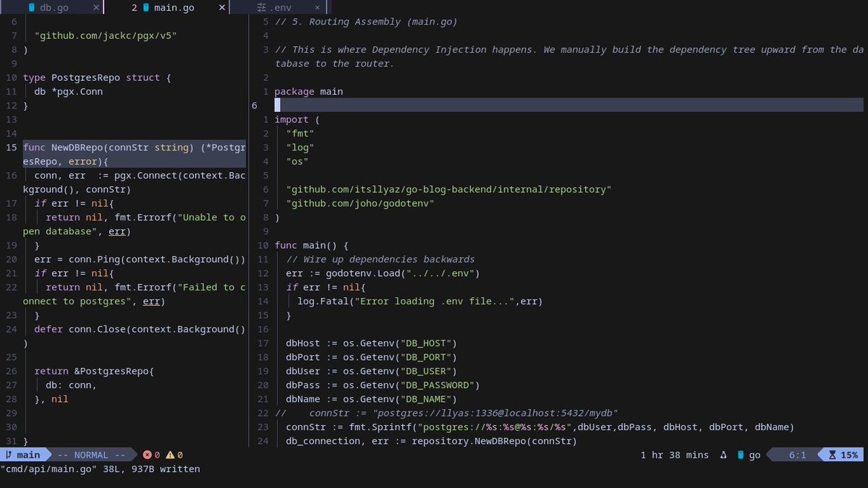Click the dbUser := os.Getenv line
868x488 pixels.
click(371, 371)
